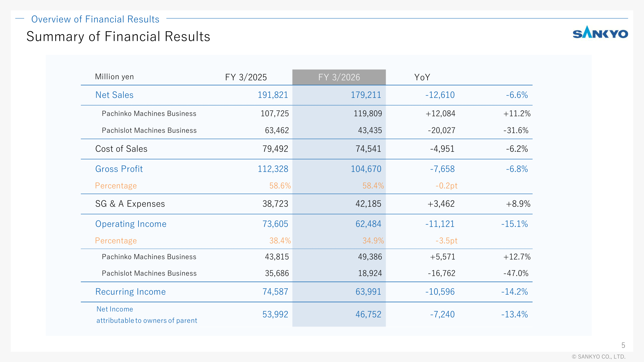
Task: Click the -6.2% figure
Action: pos(517,149)
